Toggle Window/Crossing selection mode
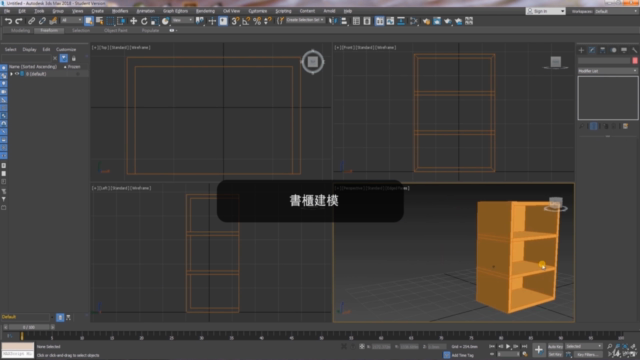This screenshot has width=640, height=360. coord(121,21)
